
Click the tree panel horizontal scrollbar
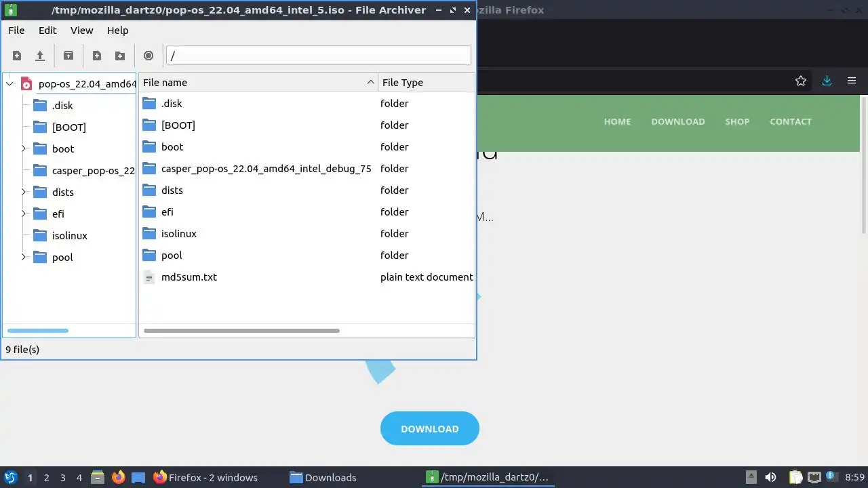[x=38, y=331]
